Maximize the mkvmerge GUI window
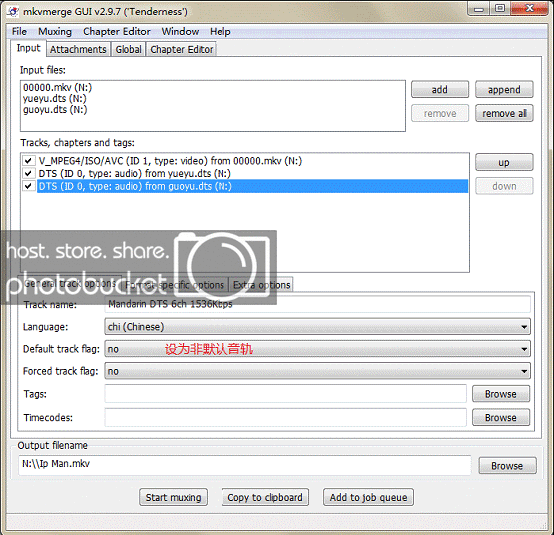 (499, 8)
